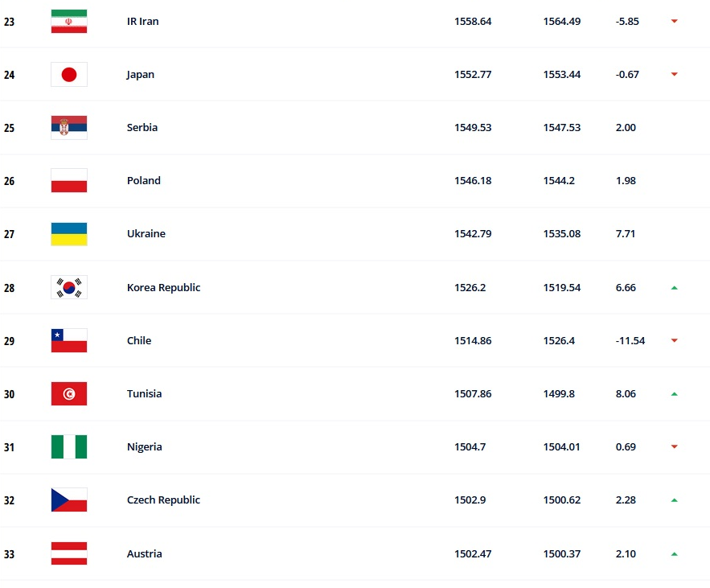710x588 pixels.
Task: Click the Poland flag icon
Action: pos(68,181)
